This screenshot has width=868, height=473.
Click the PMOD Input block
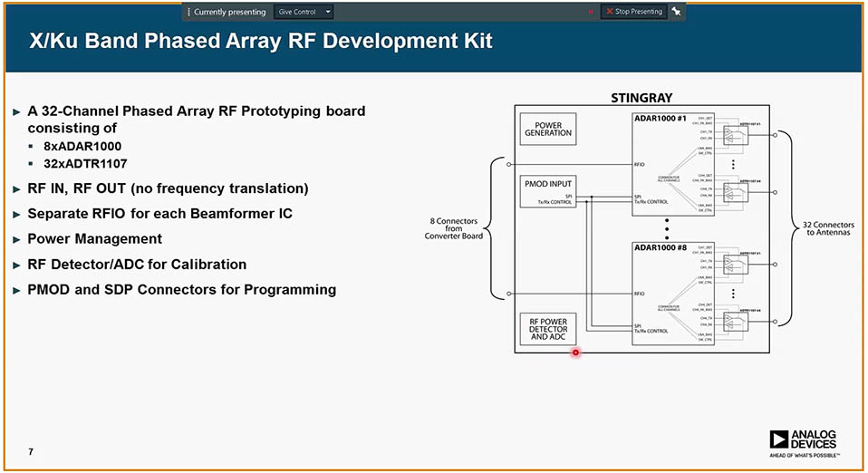coord(548,184)
